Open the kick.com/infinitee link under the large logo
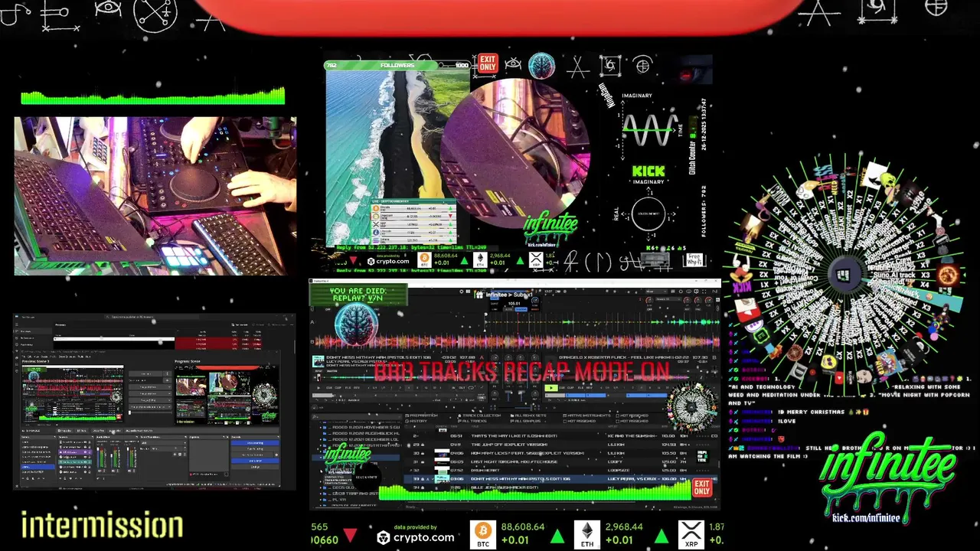980x551 pixels. (866, 518)
